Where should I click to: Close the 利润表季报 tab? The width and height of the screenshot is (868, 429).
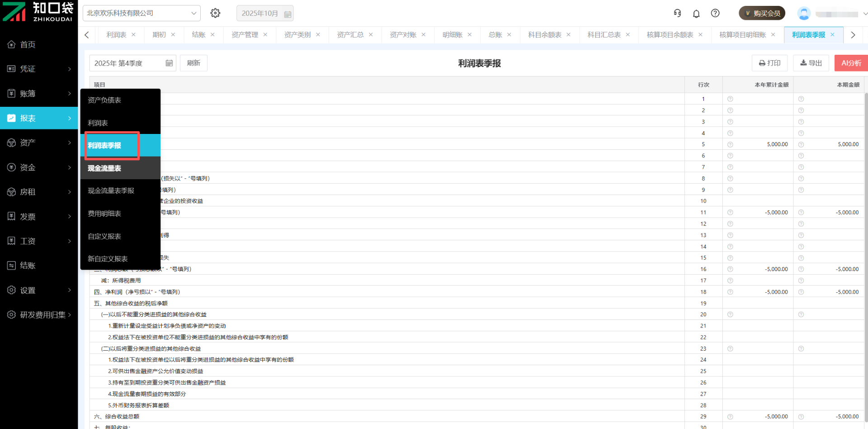coord(832,35)
